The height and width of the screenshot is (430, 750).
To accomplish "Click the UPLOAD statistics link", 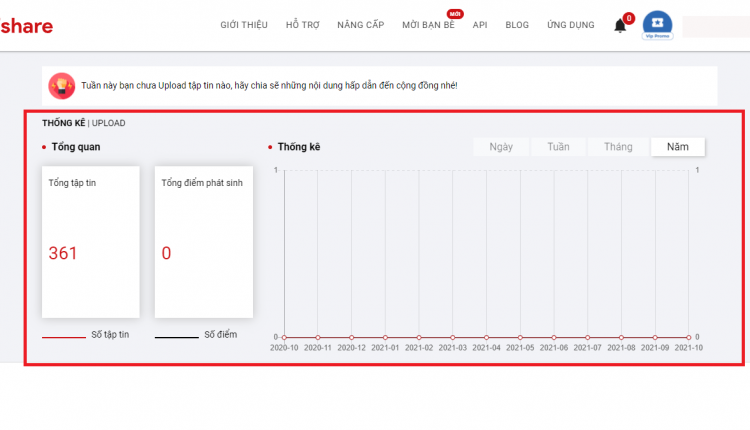I will click(x=109, y=123).
